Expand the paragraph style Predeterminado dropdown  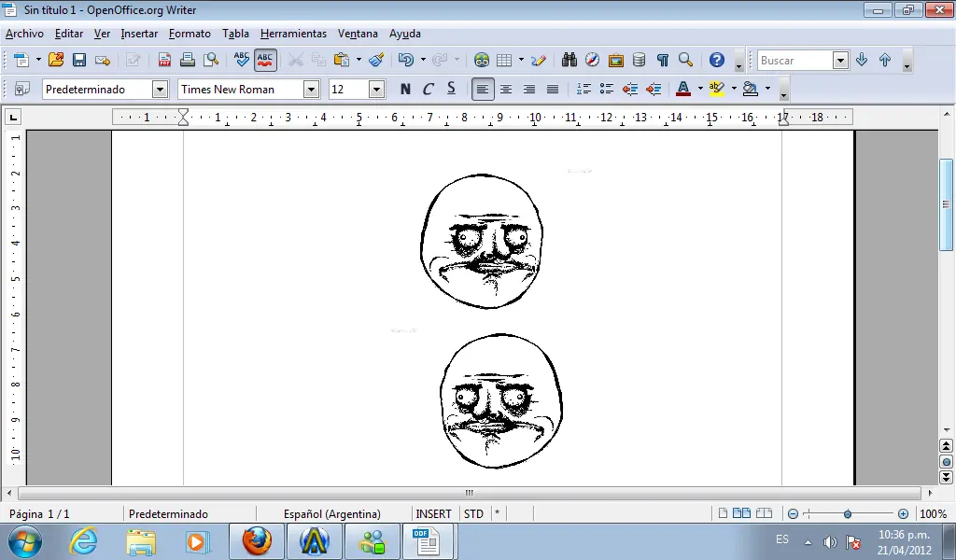click(x=160, y=90)
